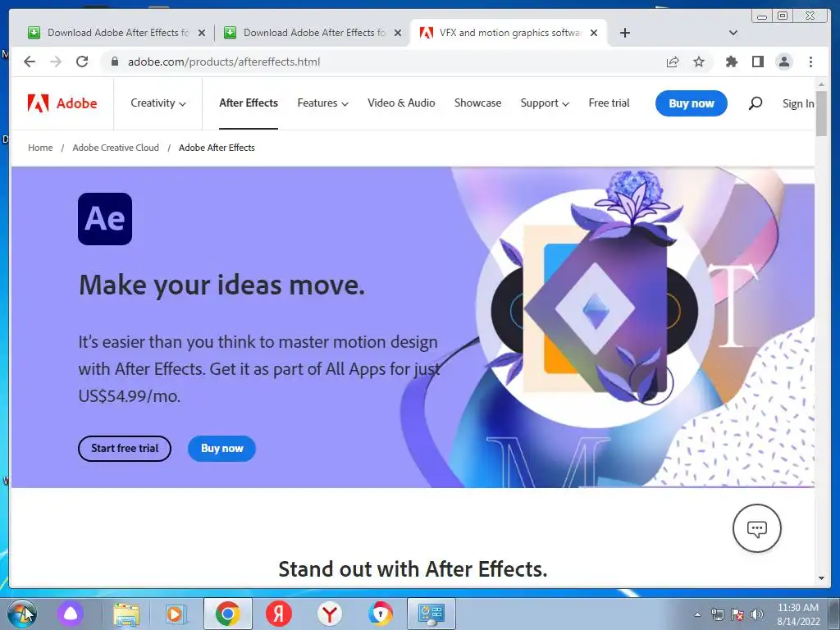
Task: Open the After Effects nav item
Action: click(x=249, y=103)
